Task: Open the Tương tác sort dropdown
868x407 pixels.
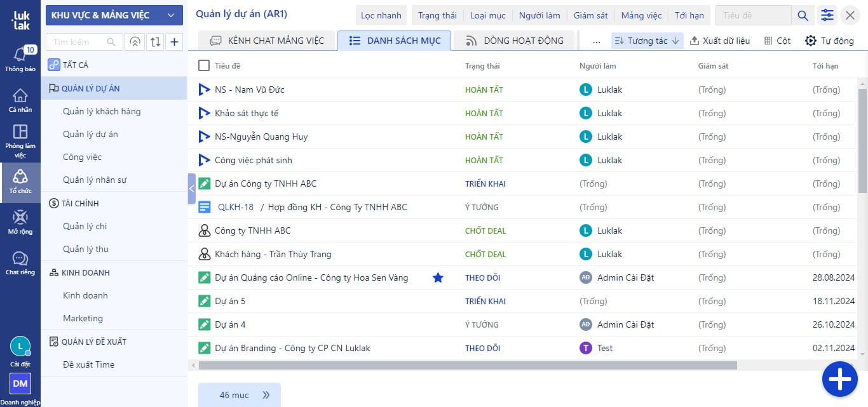Action: pyautogui.click(x=647, y=41)
